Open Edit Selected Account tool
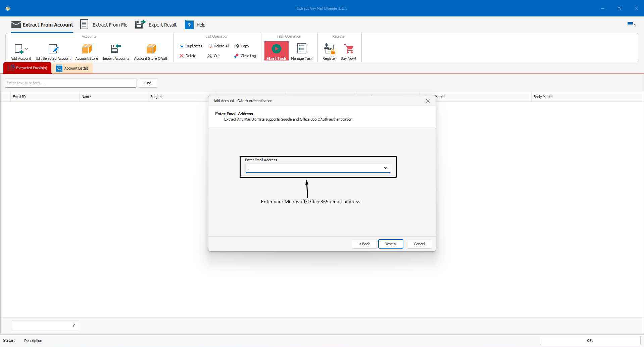Screen dimensions: 644x347 click(53, 49)
